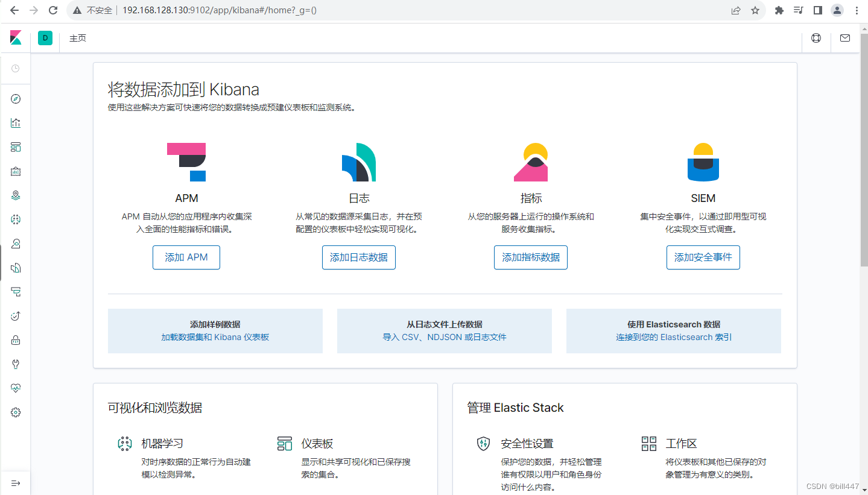
Task: Click 将数据添加到 Kibana heading
Action: 183,90
